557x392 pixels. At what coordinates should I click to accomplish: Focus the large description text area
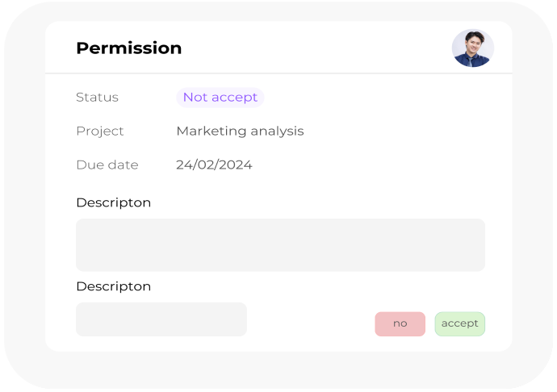click(280, 244)
